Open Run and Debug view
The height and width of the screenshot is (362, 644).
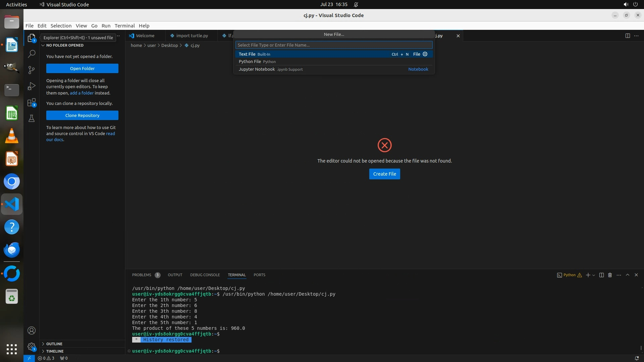32,86
